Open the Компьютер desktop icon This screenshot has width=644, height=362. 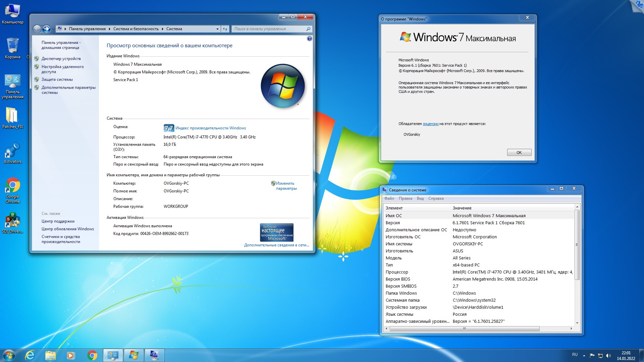pyautogui.click(x=13, y=14)
